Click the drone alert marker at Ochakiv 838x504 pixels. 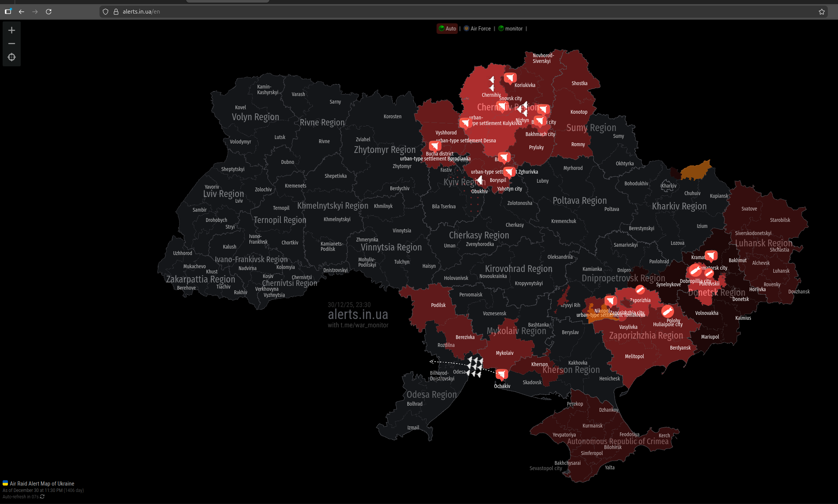(x=502, y=374)
